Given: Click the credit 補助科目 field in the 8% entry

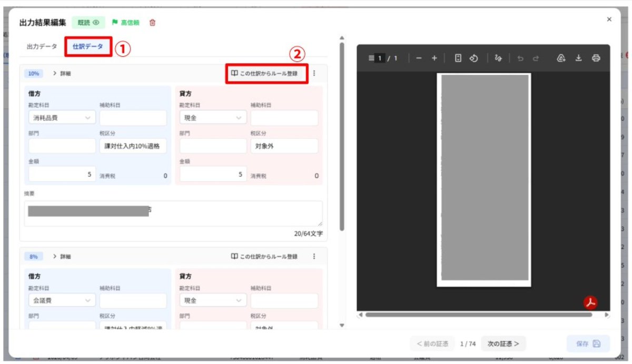Looking at the screenshot, I should [x=284, y=301].
